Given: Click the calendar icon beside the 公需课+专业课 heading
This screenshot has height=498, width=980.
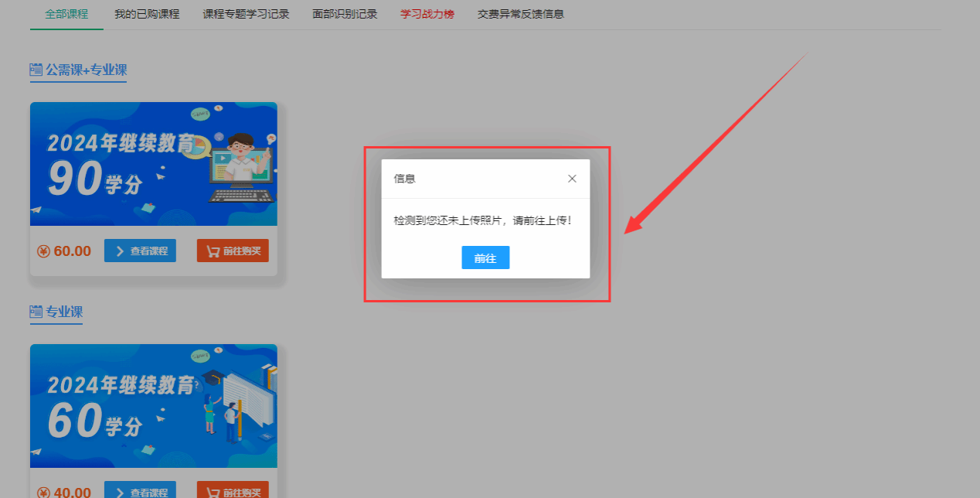Looking at the screenshot, I should click(x=36, y=70).
